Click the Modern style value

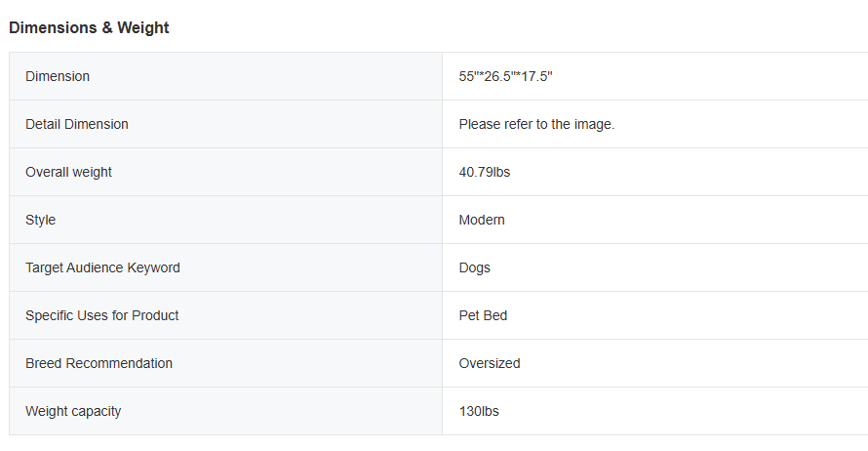coord(482,220)
